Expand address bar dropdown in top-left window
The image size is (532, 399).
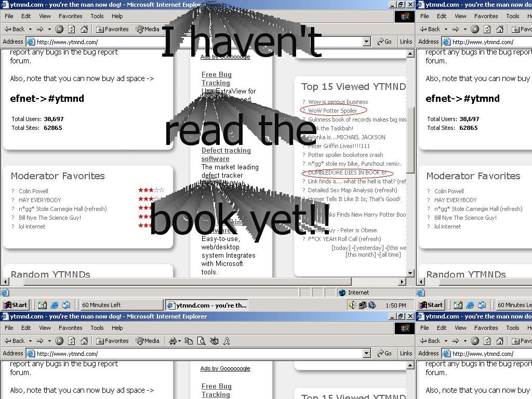point(366,42)
